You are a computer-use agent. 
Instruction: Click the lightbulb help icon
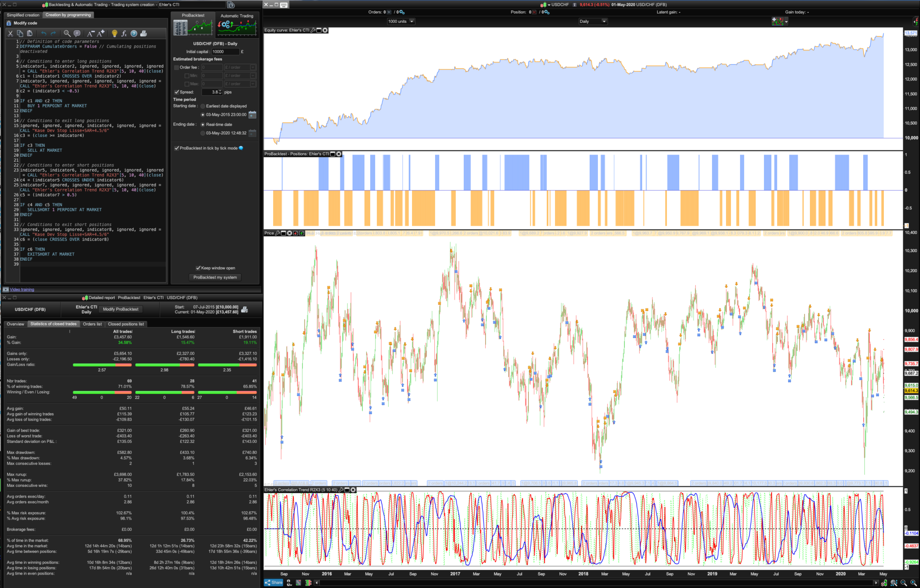[115, 34]
